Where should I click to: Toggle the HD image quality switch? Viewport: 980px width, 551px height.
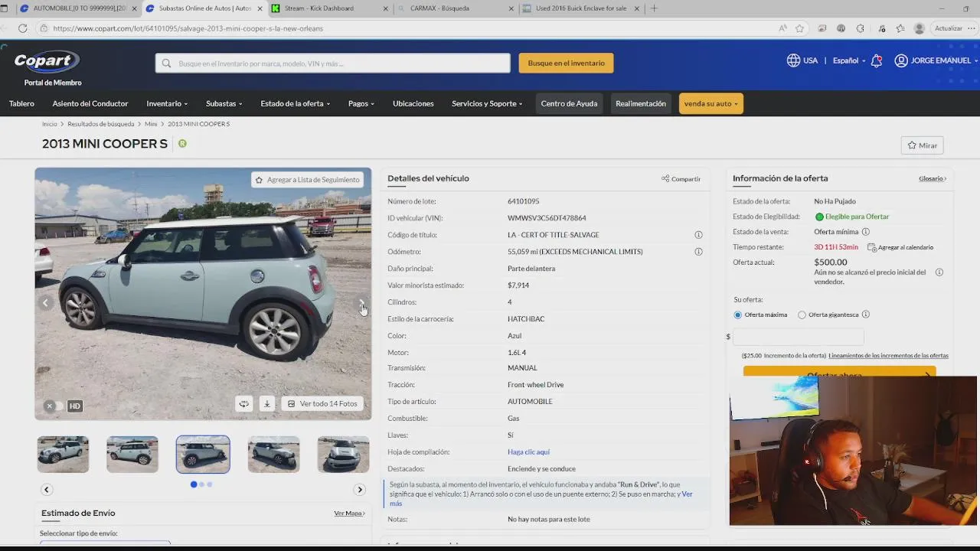click(54, 406)
